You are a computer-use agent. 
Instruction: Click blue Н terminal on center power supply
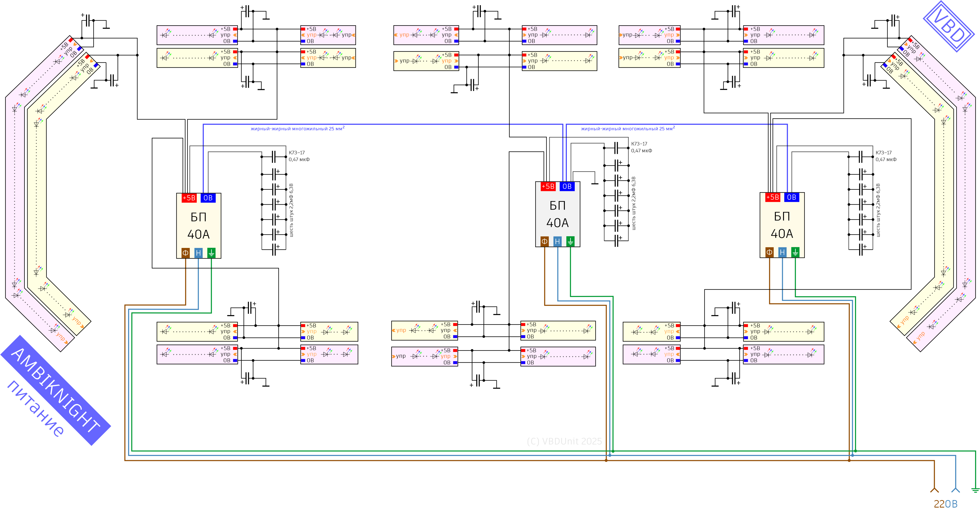coord(557,241)
